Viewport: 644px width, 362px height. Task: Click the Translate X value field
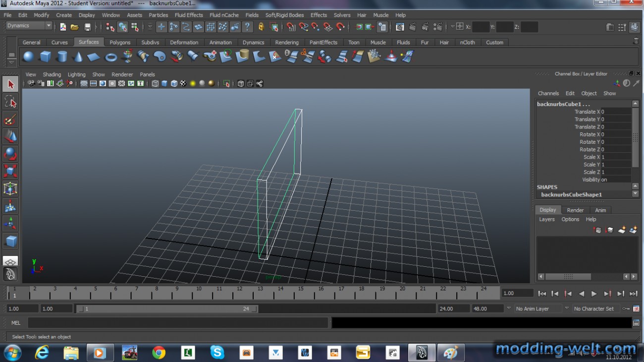tap(616, 112)
